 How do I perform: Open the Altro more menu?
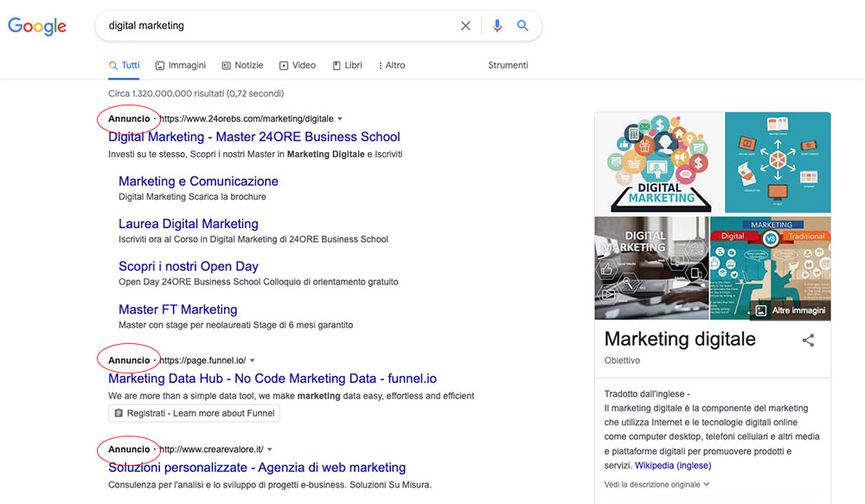(x=392, y=65)
